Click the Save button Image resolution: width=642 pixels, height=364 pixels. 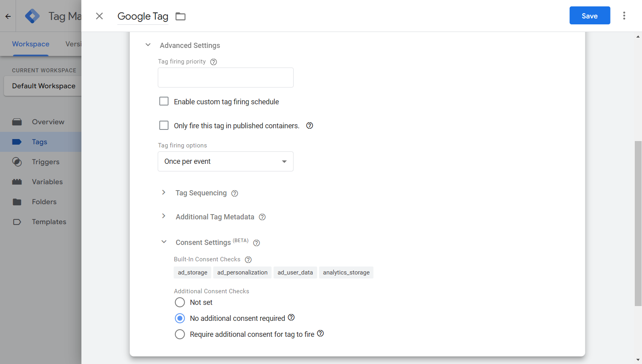(589, 16)
